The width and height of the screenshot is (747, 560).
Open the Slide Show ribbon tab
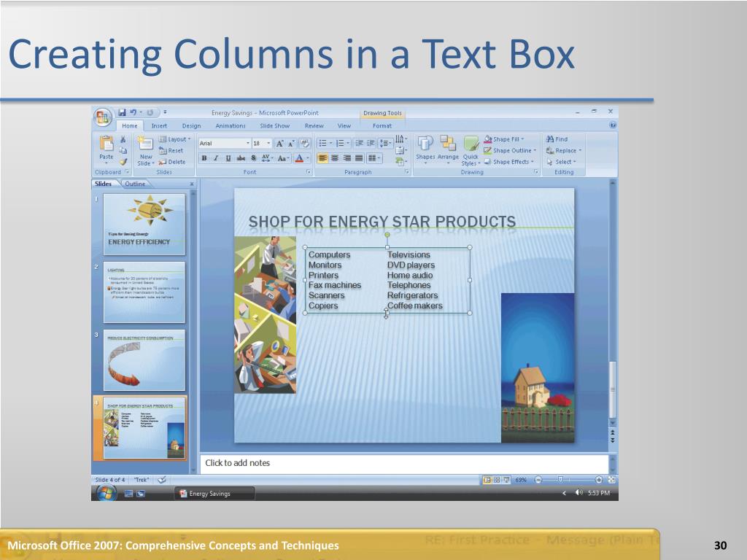(x=275, y=125)
